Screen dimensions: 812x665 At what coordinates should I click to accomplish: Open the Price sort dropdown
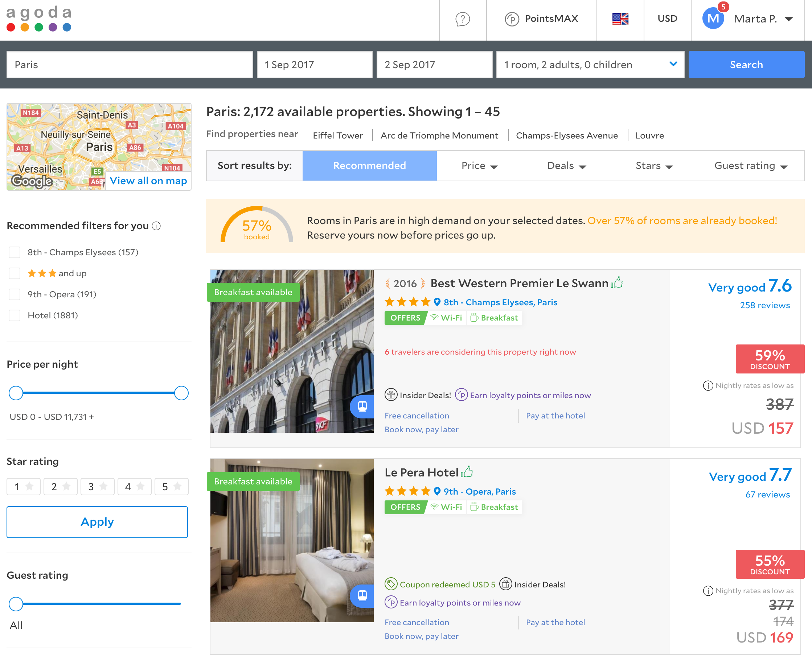tap(479, 165)
